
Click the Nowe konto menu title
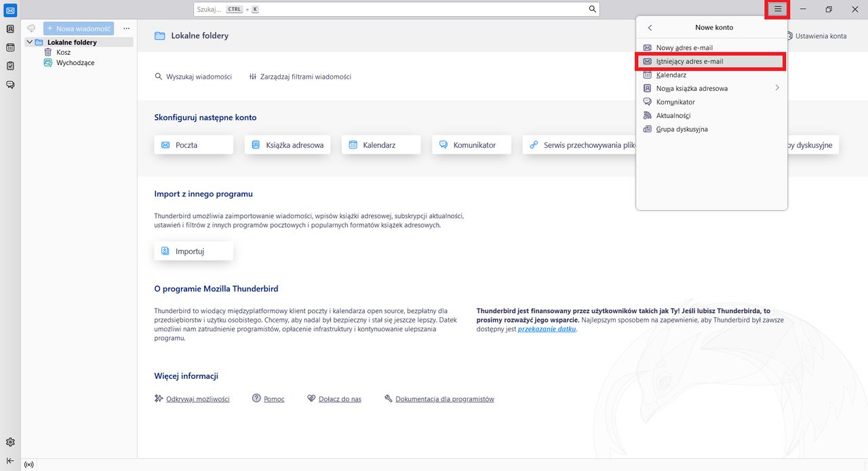(x=714, y=28)
